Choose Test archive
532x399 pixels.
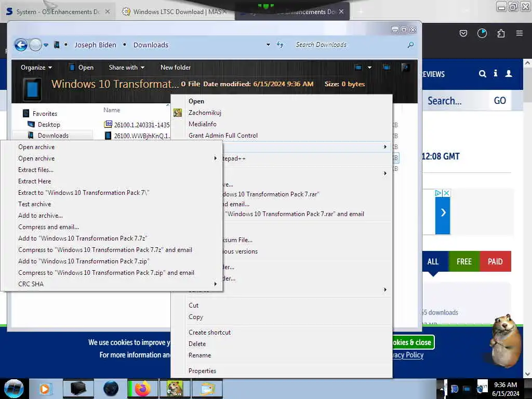111,204
